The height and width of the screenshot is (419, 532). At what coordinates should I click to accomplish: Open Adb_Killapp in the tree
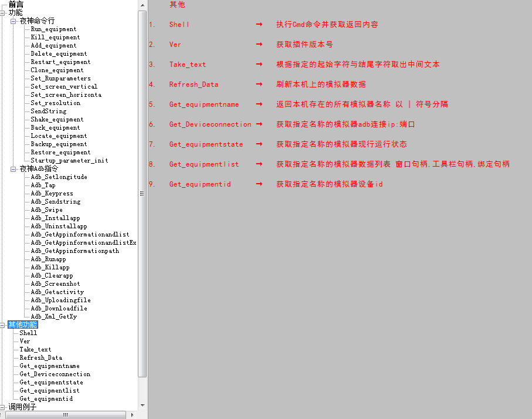coord(50,267)
